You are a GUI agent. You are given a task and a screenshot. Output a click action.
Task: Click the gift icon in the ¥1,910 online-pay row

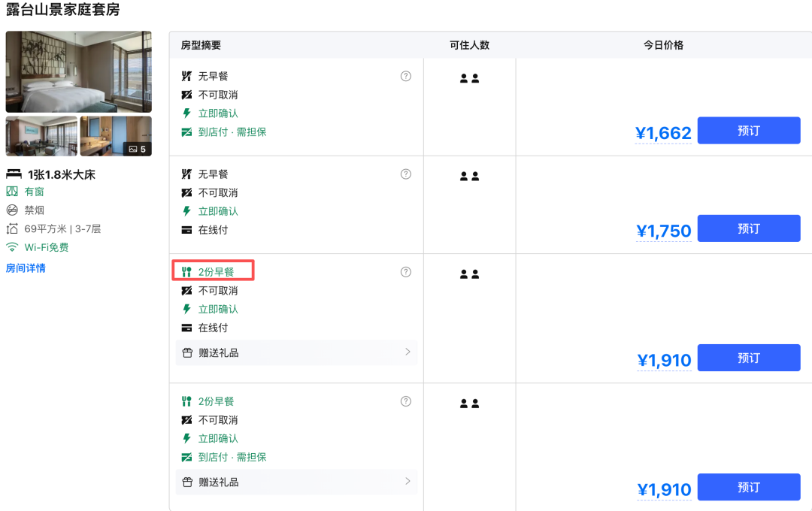click(187, 353)
